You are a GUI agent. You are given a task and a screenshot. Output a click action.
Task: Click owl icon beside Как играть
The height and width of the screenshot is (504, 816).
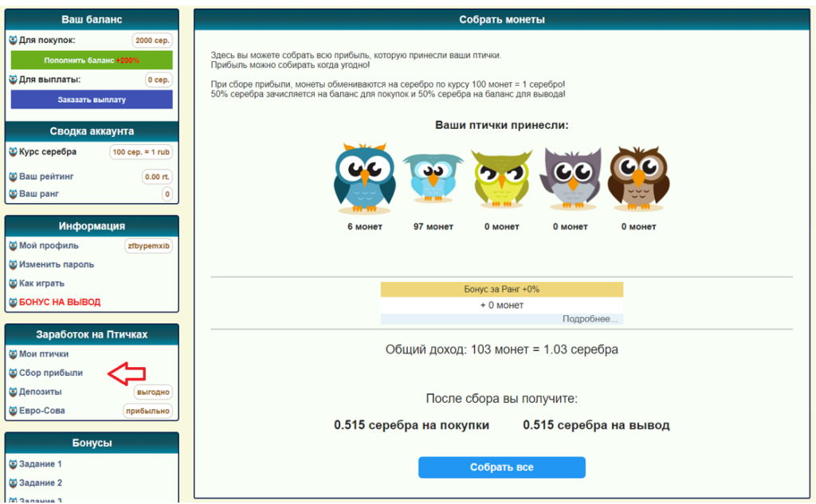[13, 283]
